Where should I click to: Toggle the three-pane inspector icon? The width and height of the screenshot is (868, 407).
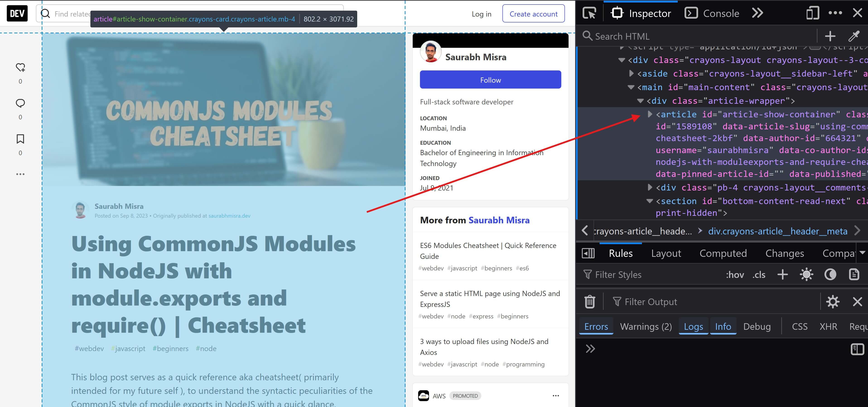[x=588, y=253]
